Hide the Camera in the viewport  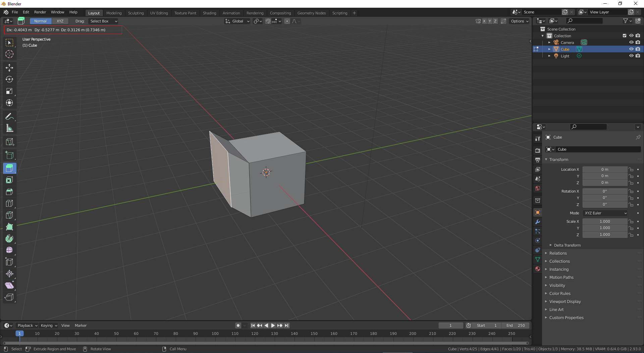point(631,42)
